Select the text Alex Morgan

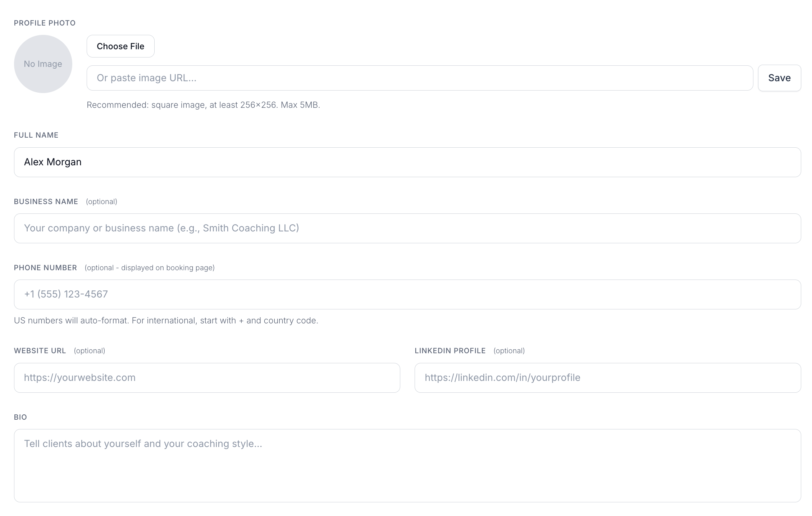pos(53,162)
